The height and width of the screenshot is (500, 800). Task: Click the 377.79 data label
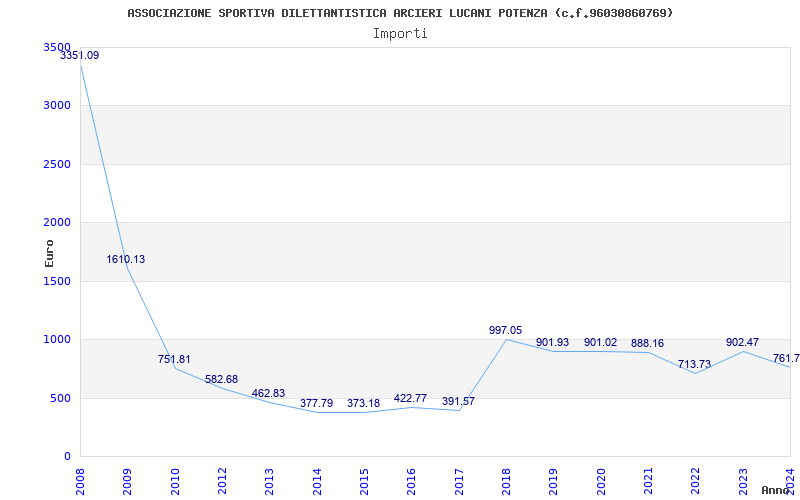(x=316, y=404)
